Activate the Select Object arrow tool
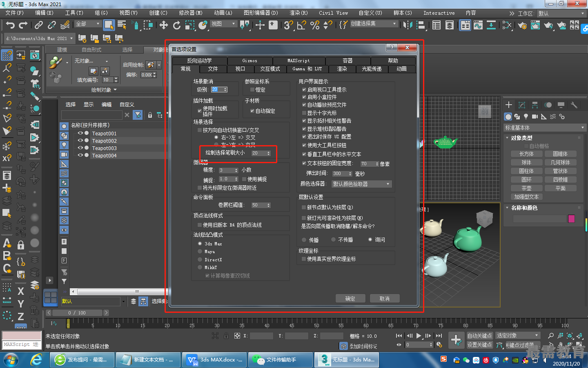 pos(109,25)
